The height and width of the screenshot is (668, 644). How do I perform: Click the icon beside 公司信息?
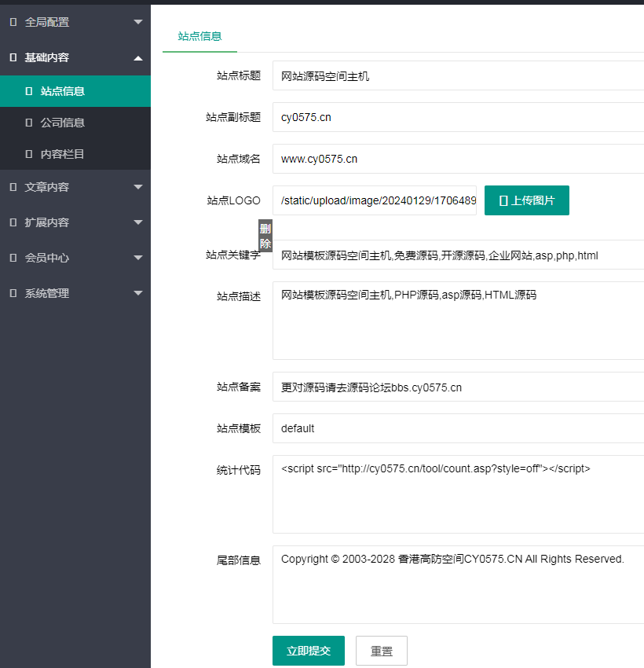(x=29, y=123)
